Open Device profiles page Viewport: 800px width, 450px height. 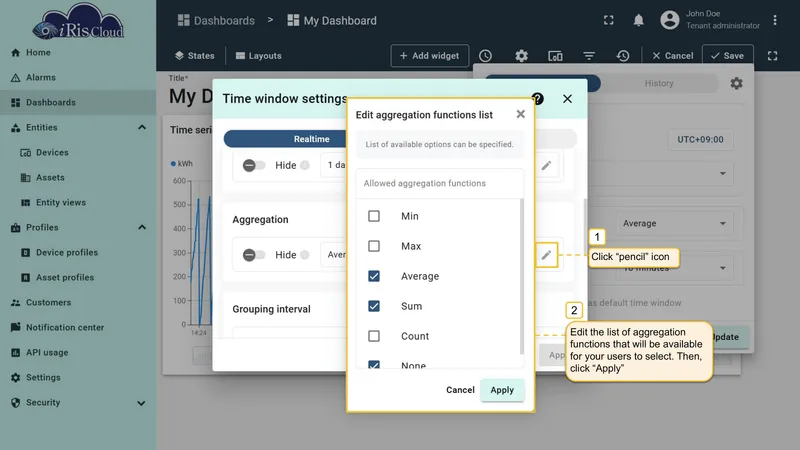78,253
